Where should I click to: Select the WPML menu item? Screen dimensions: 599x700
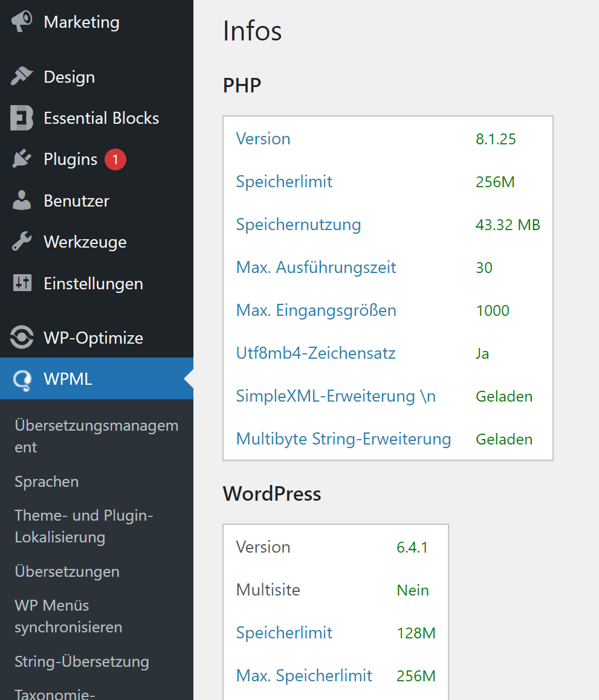coord(97,379)
